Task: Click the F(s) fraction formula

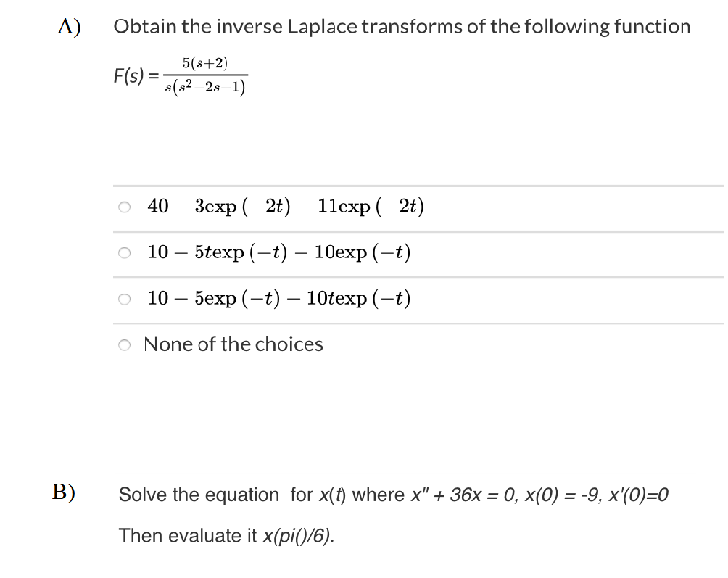Action: point(181,75)
